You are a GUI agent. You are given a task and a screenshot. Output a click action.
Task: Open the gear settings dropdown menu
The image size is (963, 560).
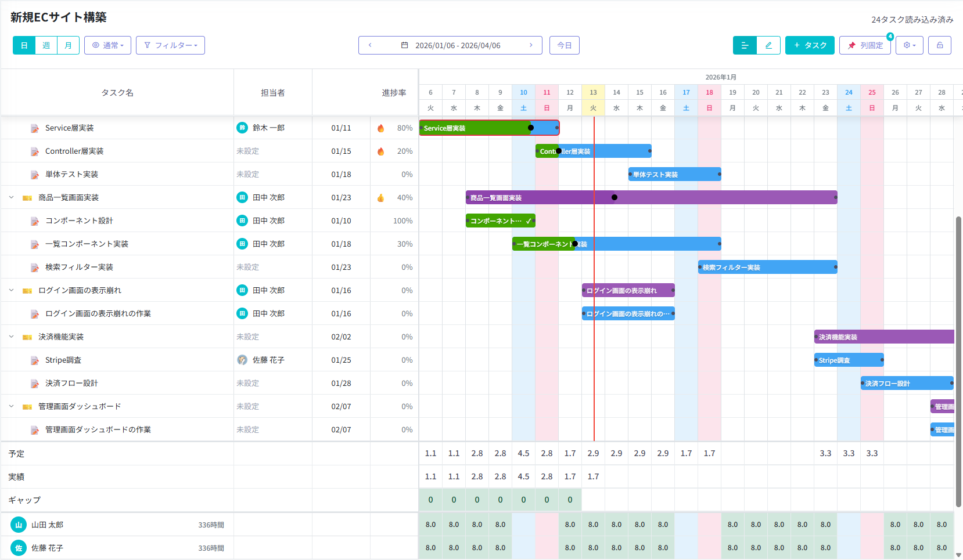[909, 45]
